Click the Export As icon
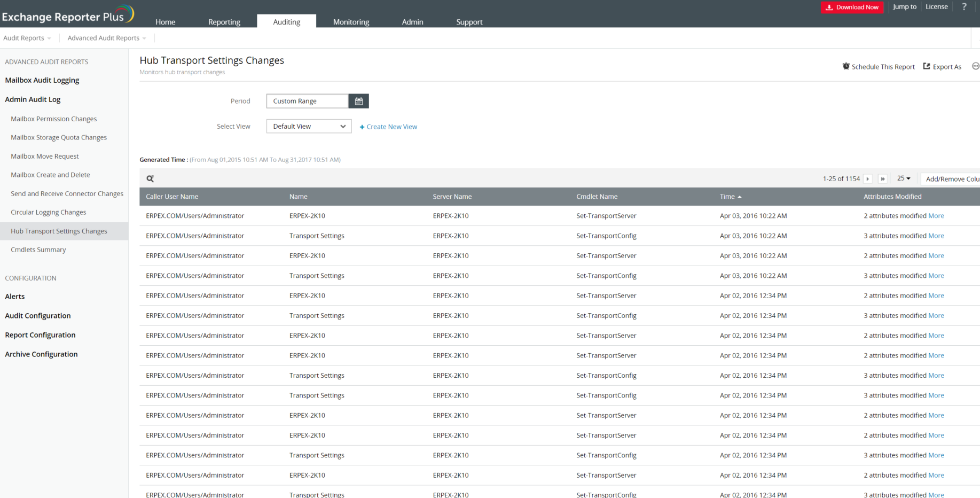The image size is (980, 498). [927, 66]
